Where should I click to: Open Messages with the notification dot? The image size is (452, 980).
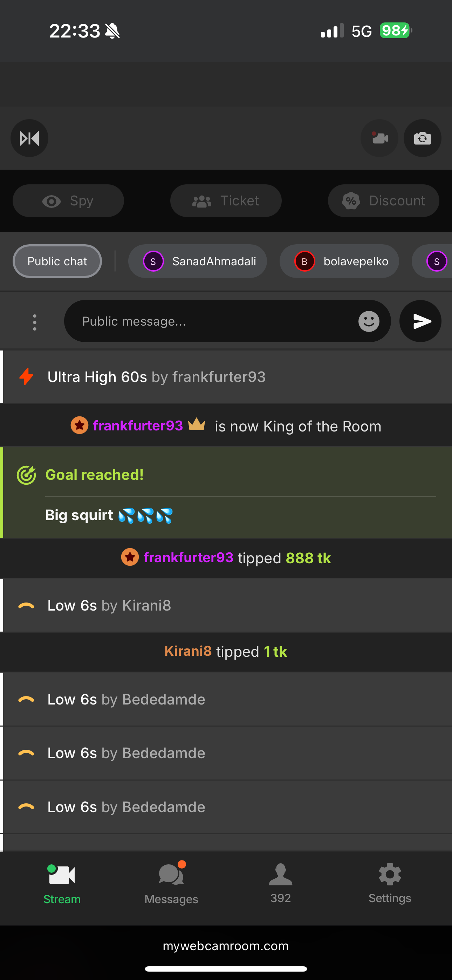tap(171, 883)
